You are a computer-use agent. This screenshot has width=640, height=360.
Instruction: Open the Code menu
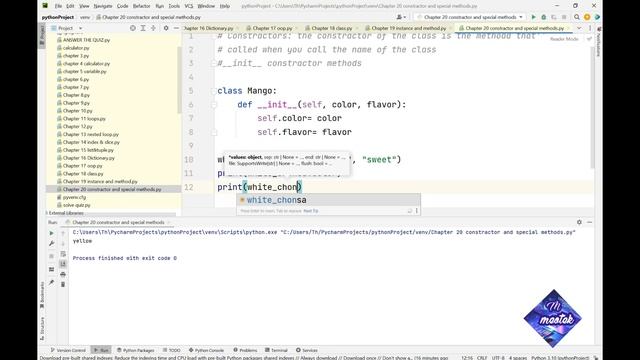(x=122, y=6)
